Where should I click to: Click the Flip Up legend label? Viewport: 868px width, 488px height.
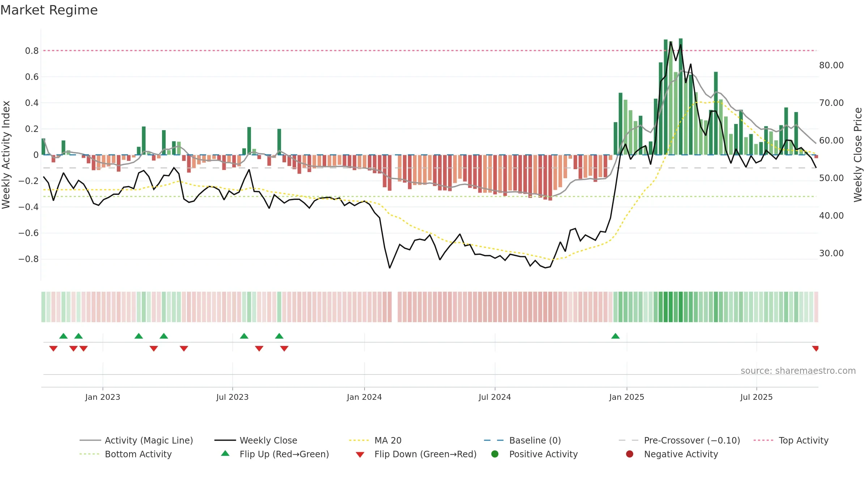click(x=284, y=454)
